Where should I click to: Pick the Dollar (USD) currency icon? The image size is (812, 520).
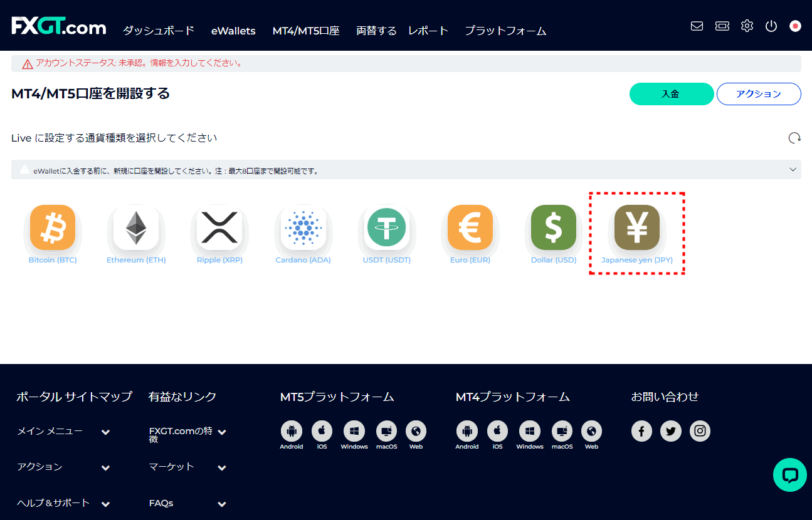tap(554, 227)
